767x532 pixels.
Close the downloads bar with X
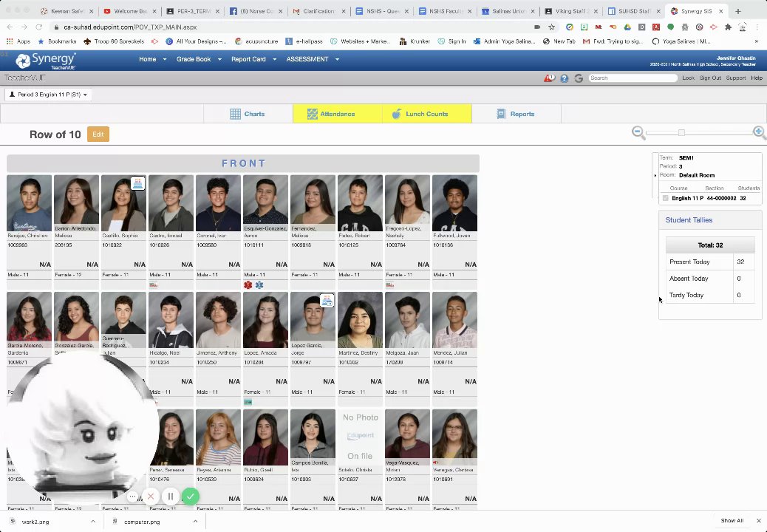(x=759, y=521)
